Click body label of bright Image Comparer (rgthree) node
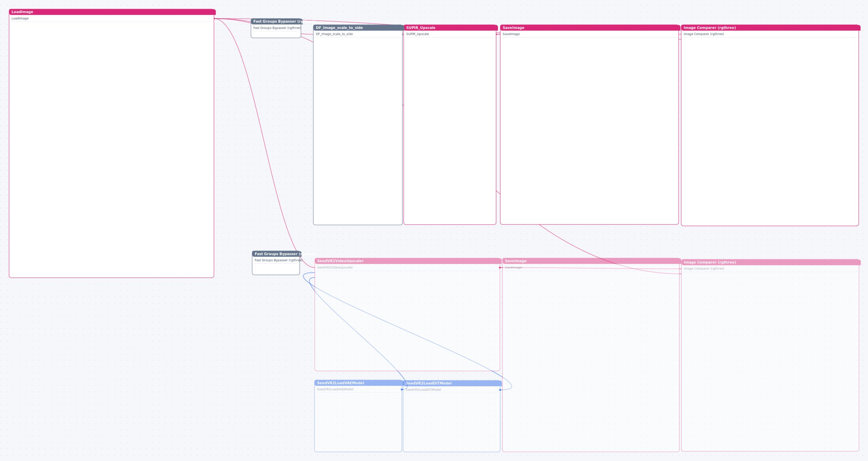 coord(703,34)
